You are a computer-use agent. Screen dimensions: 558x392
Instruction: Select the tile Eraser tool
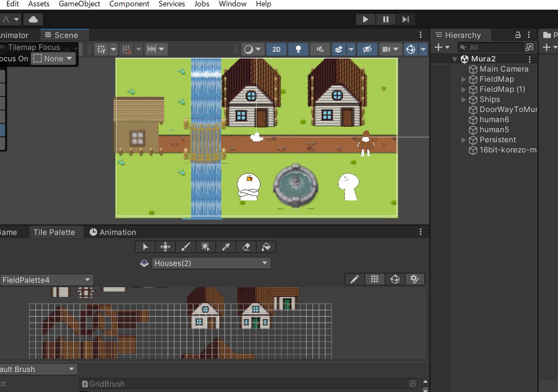tap(246, 246)
